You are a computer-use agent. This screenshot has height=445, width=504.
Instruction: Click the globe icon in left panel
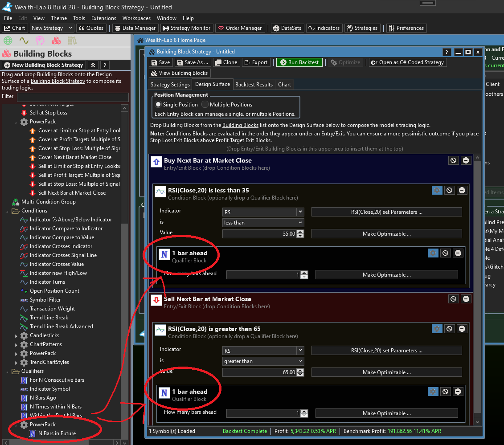8,41
